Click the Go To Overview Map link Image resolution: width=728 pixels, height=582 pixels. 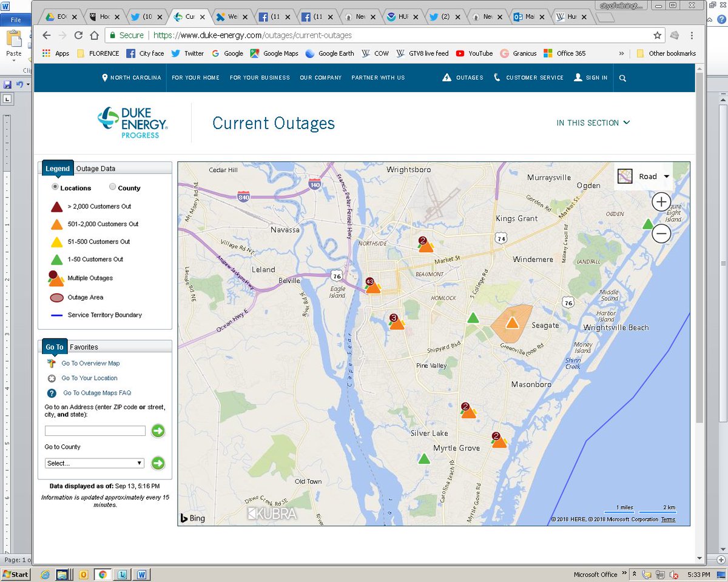pos(90,363)
